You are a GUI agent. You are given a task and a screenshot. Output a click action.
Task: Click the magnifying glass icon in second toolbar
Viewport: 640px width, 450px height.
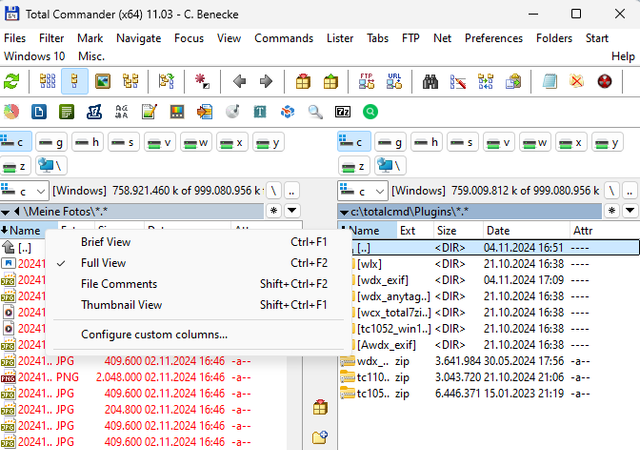(x=315, y=111)
